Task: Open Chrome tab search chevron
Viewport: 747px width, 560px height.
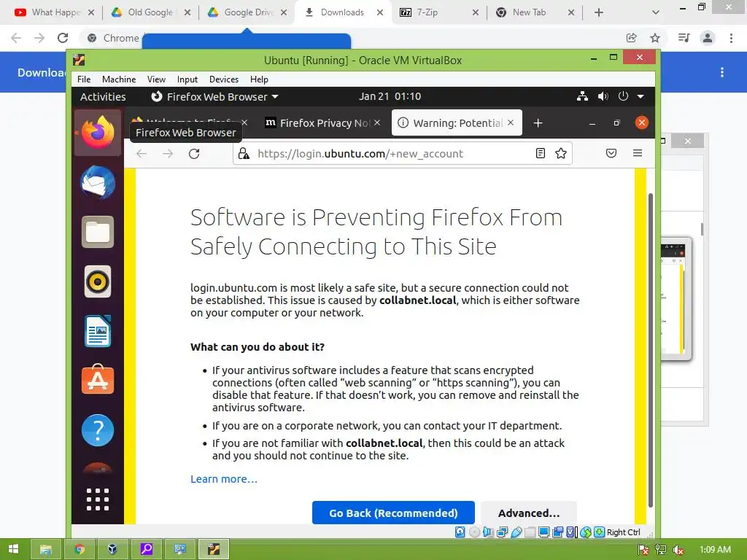Action: tap(656, 12)
